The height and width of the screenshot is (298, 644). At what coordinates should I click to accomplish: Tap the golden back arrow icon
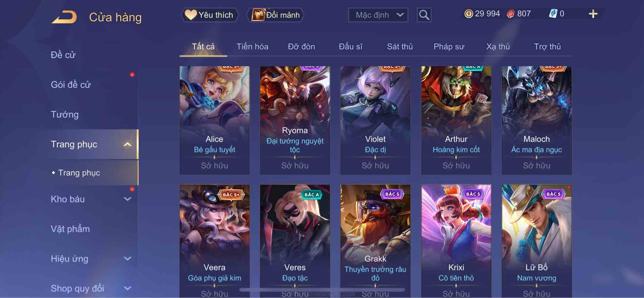(64, 17)
